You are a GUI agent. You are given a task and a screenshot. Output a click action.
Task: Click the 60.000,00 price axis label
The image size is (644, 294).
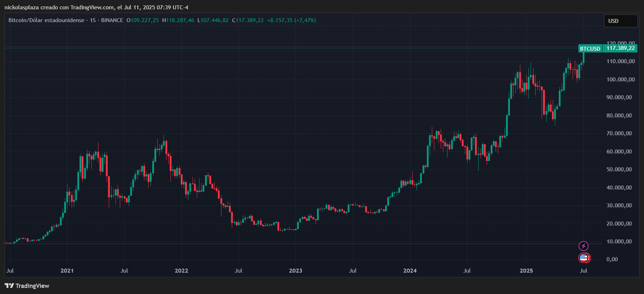click(619, 152)
